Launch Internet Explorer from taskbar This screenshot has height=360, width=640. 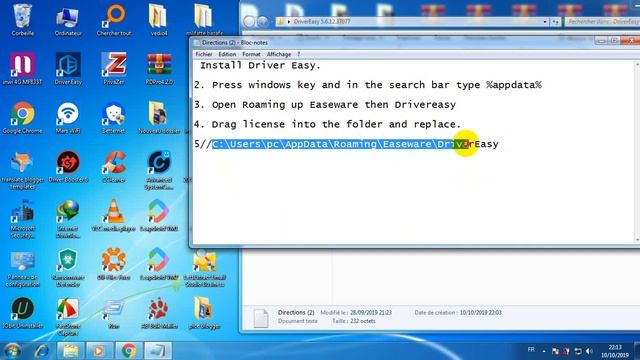coord(42,351)
